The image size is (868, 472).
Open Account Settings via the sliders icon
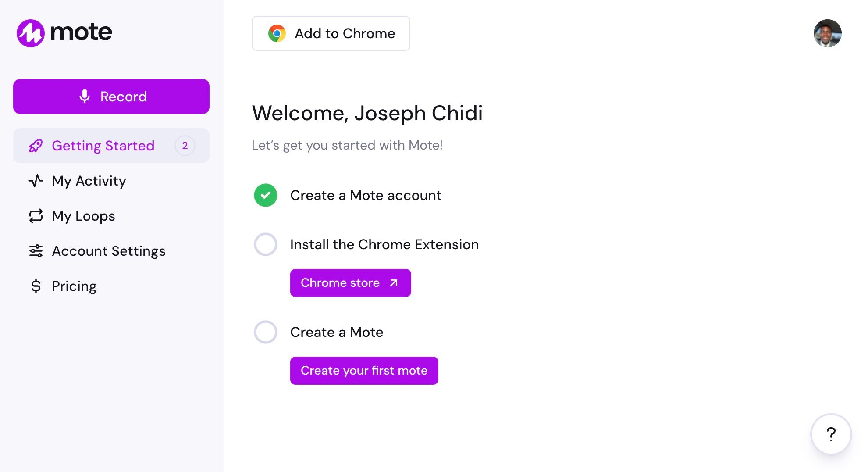tap(36, 251)
